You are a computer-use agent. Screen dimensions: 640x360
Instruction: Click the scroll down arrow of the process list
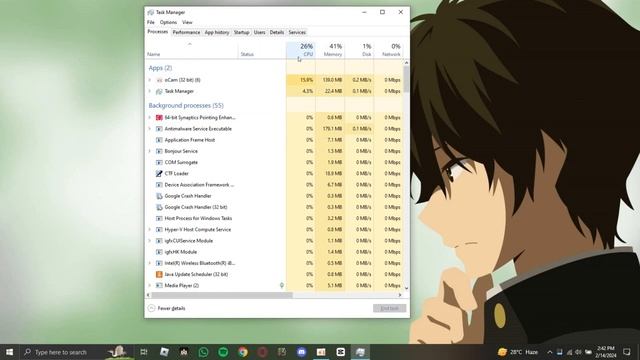click(406, 288)
